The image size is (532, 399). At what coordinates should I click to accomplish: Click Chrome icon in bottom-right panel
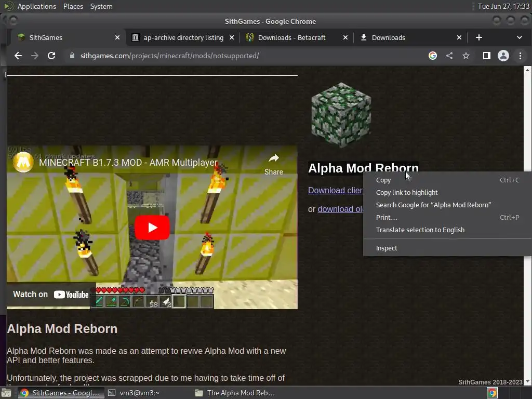point(492,393)
